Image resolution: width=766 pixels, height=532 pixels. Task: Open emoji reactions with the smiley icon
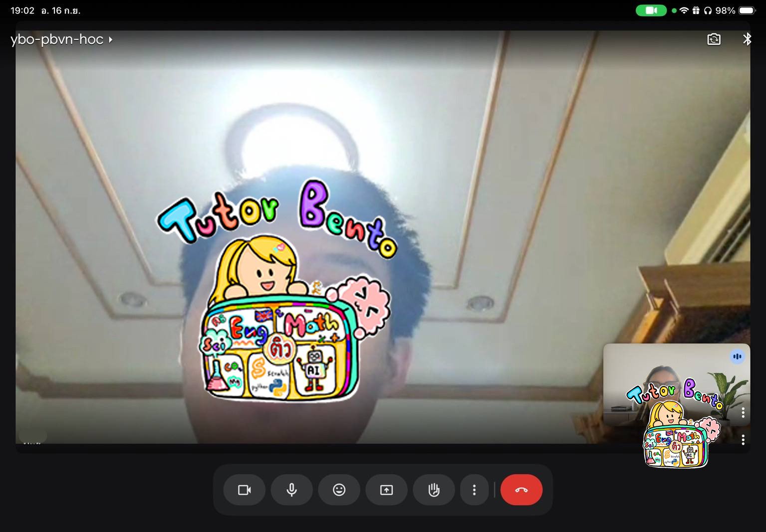tap(339, 490)
